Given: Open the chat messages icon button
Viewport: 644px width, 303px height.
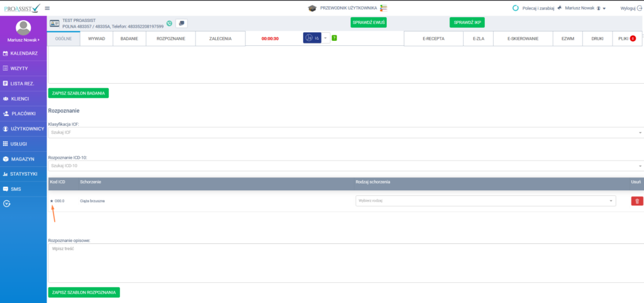Looking at the screenshot, I should point(181,23).
